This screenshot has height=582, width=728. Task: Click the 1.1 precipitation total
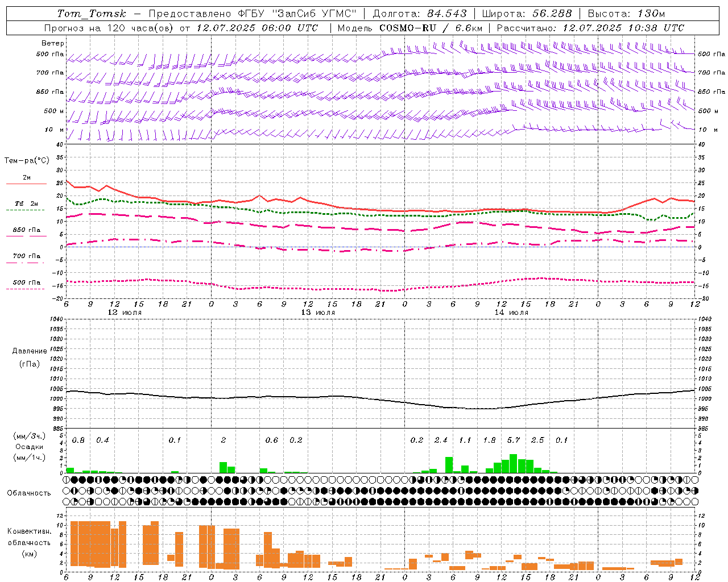click(465, 440)
